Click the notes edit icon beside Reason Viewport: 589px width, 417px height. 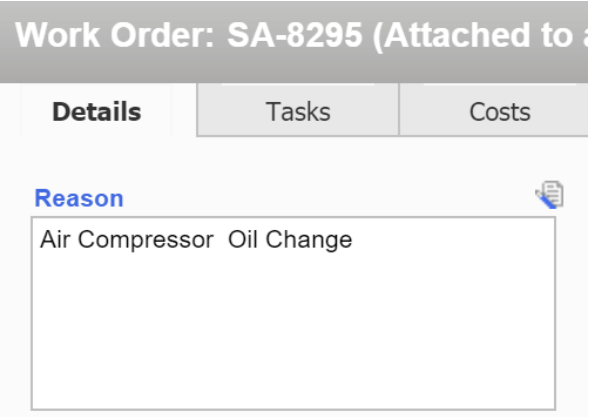click(550, 195)
